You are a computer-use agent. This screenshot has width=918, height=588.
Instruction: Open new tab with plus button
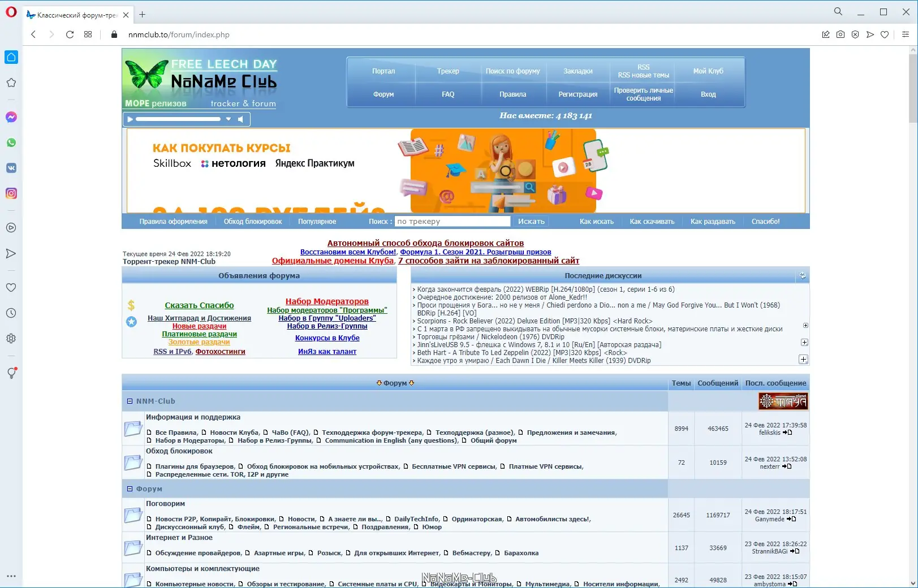(x=143, y=15)
